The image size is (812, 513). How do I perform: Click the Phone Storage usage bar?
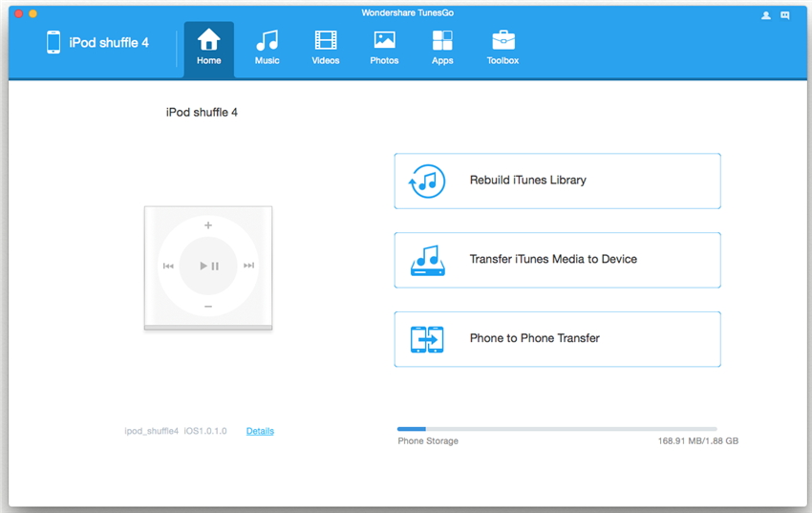557,429
